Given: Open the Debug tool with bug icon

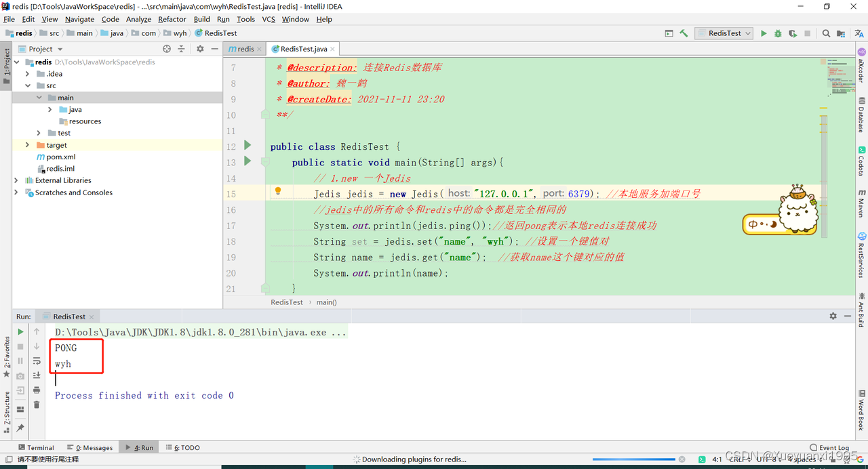Looking at the screenshot, I should (x=778, y=32).
